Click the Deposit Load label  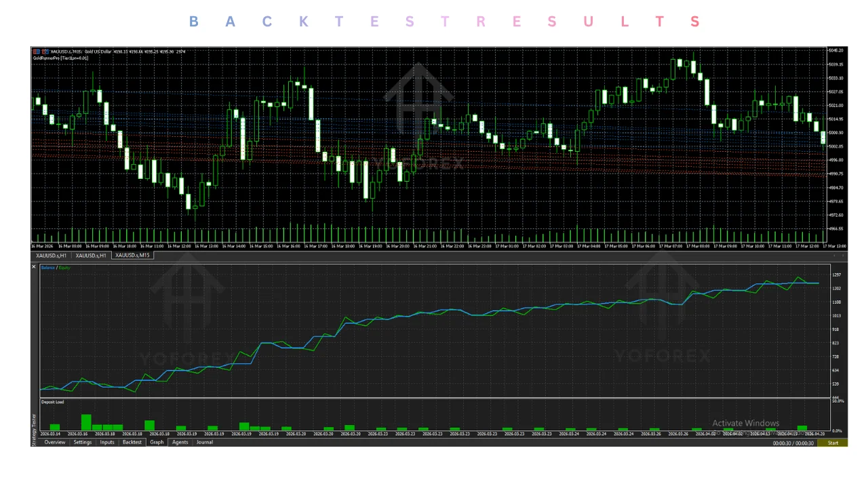click(52, 402)
